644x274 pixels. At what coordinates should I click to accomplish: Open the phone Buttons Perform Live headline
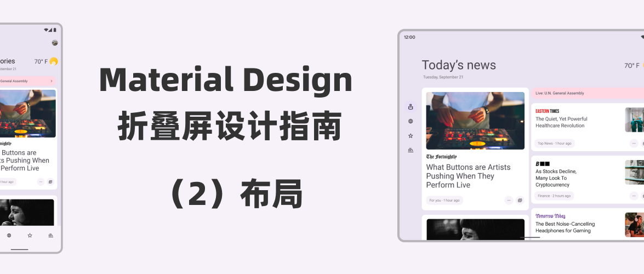[25, 160]
